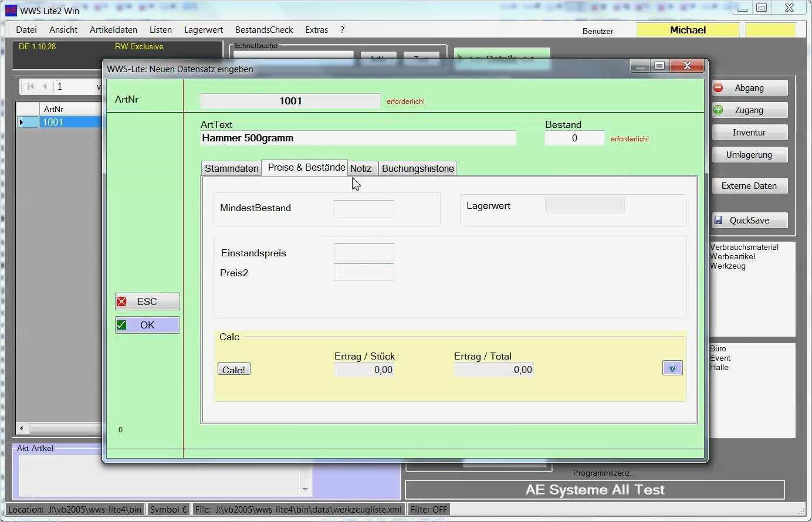This screenshot has width=812, height=522.
Task: Click the ArtText field containing Hammer 500gramm
Action: 358,138
